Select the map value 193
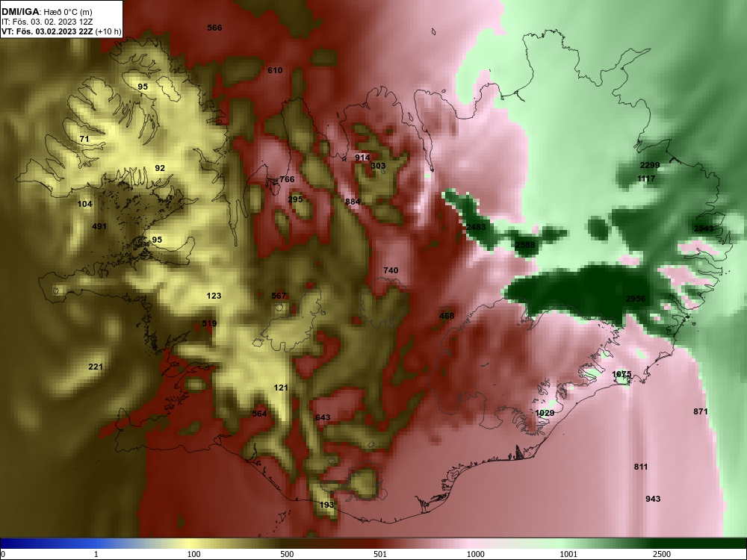 327,505
